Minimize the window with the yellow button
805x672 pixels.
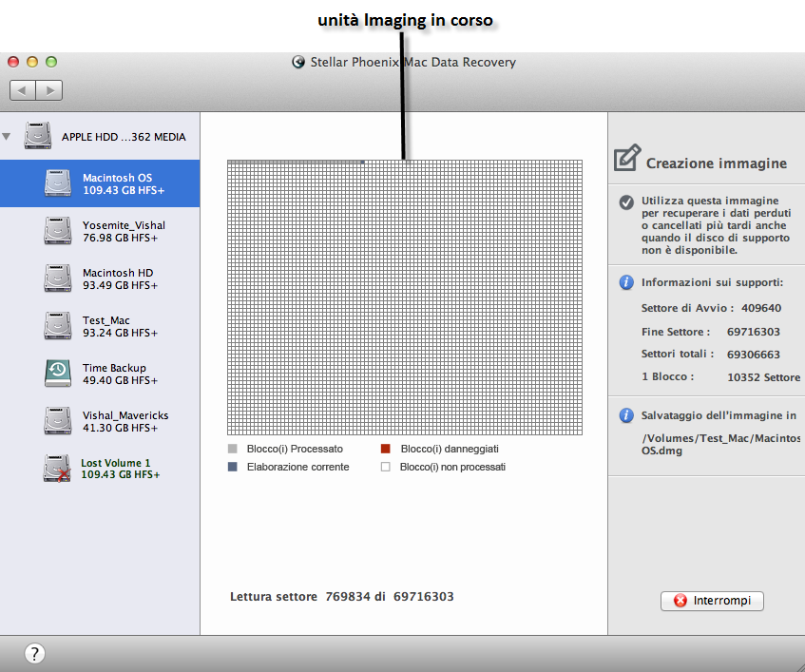pos(32,62)
